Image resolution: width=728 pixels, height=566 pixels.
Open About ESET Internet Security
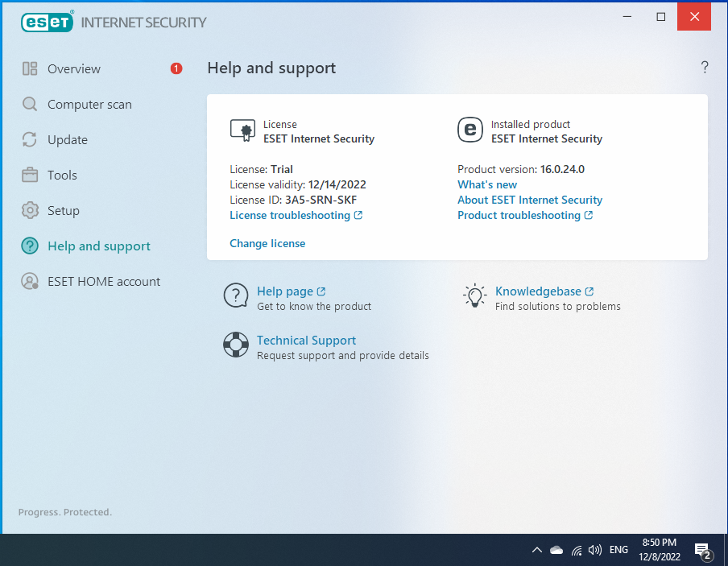pyautogui.click(x=530, y=200)
